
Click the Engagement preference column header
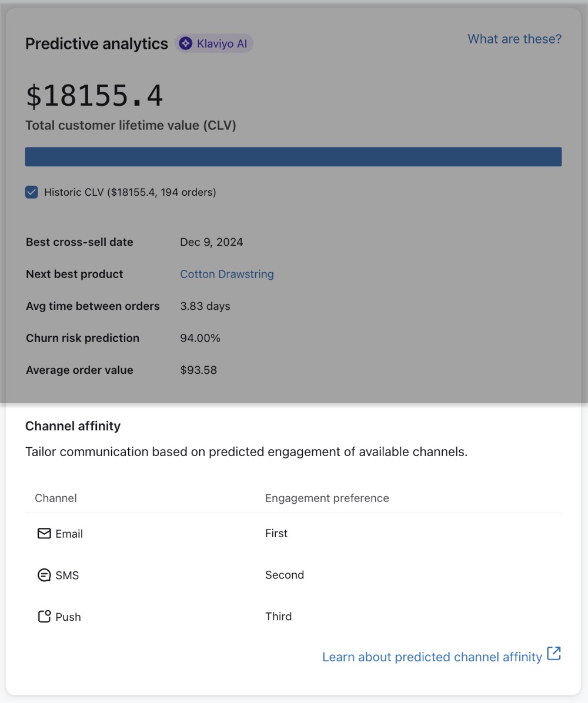pos(327,498)
